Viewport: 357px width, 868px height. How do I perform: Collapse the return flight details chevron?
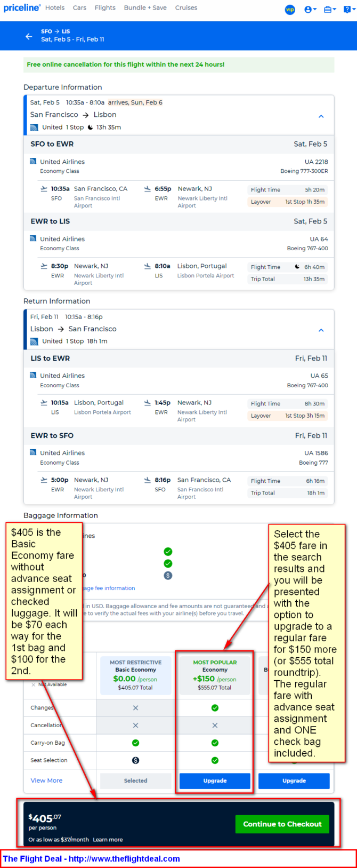[x=321, y=330]
